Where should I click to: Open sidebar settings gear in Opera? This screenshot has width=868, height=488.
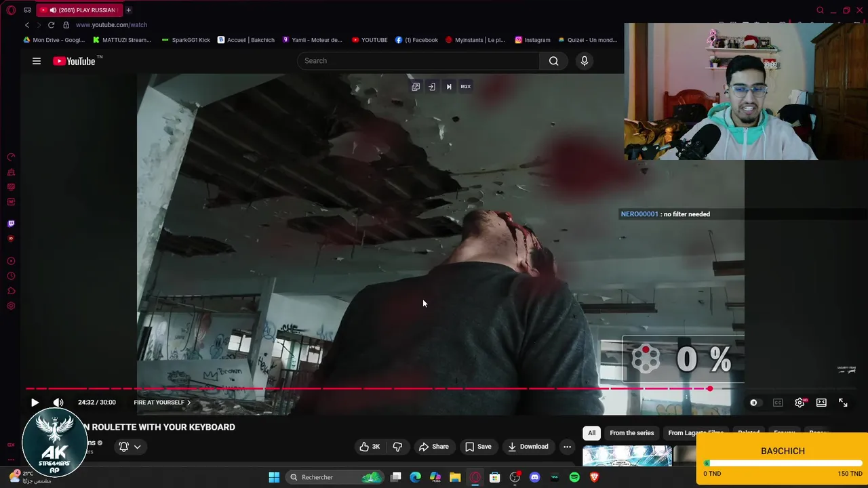(x=11, y=306)
